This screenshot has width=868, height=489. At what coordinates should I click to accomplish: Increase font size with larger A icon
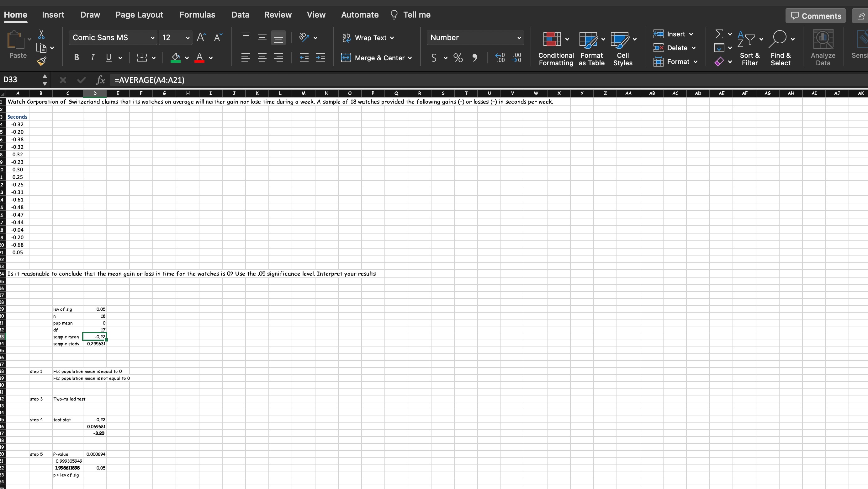(x=201, y=37)
